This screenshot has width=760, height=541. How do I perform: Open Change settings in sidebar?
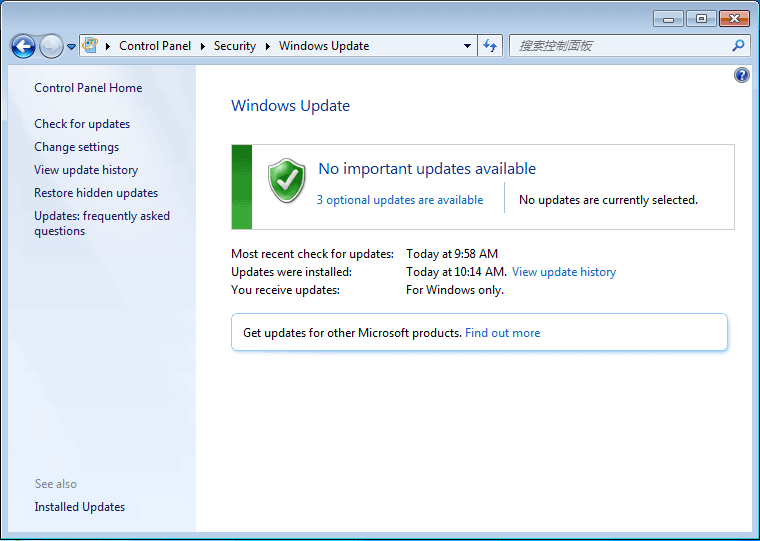coord(77,147)
